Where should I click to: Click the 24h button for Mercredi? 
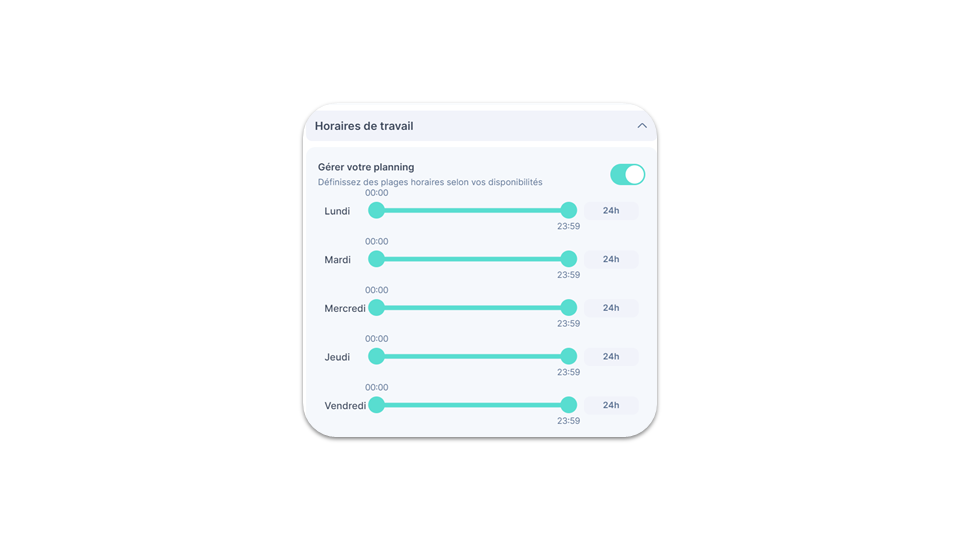pos(611,308)
